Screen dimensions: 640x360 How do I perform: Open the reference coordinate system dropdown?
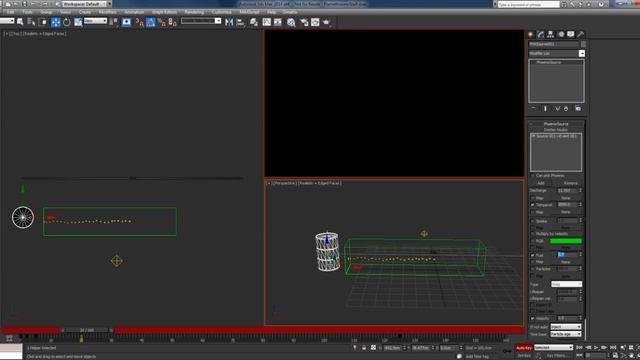pyautogui.click(x=96, y=21)
